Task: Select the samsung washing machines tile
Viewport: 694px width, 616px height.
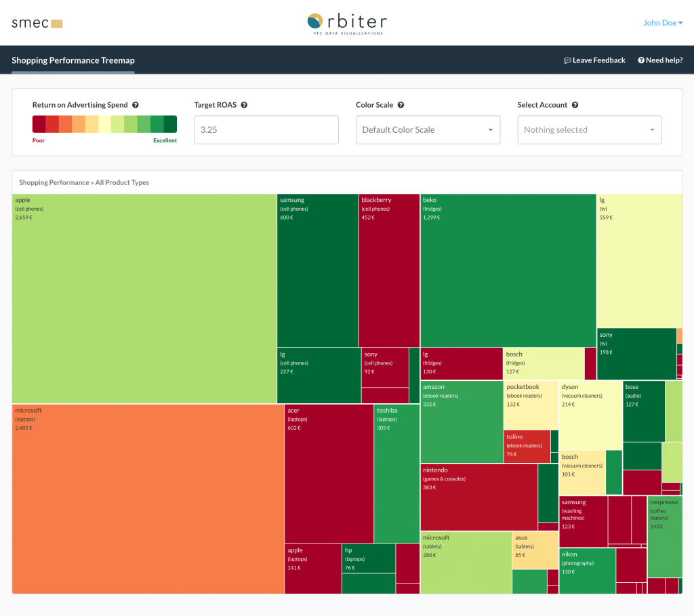Action: click(584, 521)
